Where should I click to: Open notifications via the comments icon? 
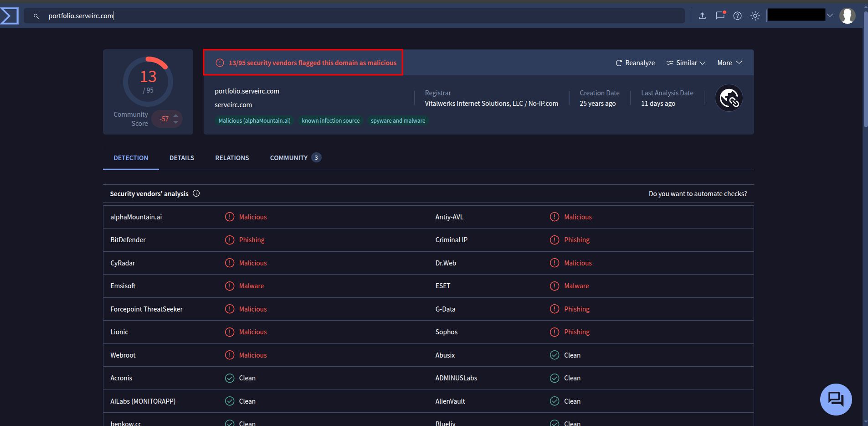click(719, 16)
